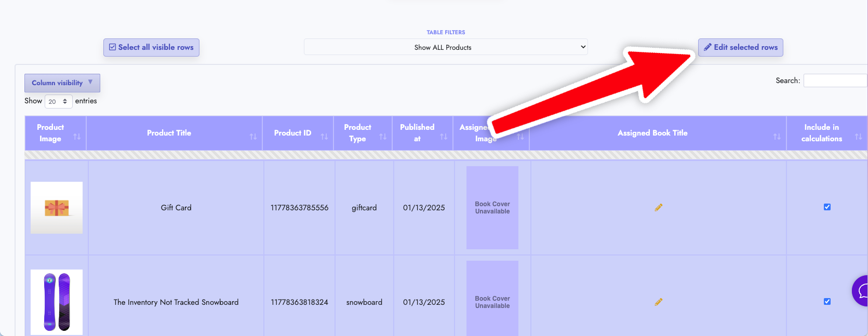This screenshot has width=868, height=336.
Task: Click the Gift Card product image
Action: pos(57,207)
